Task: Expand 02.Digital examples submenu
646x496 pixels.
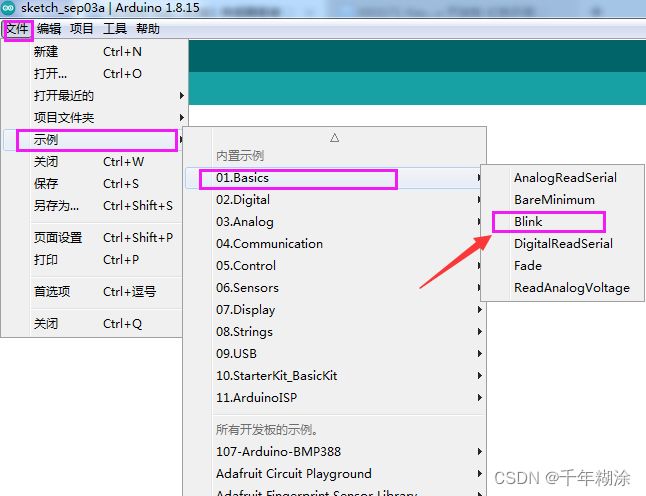Action: [x=335, y=200]
